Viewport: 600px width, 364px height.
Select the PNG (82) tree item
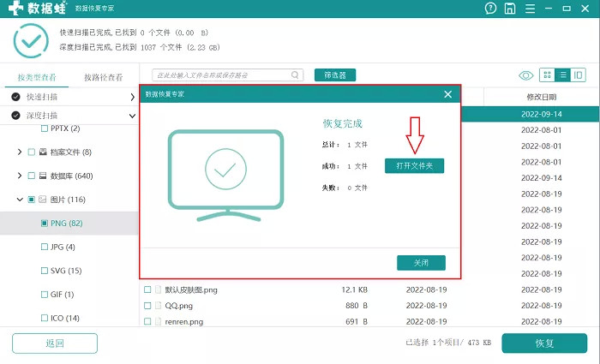[69, 224]
